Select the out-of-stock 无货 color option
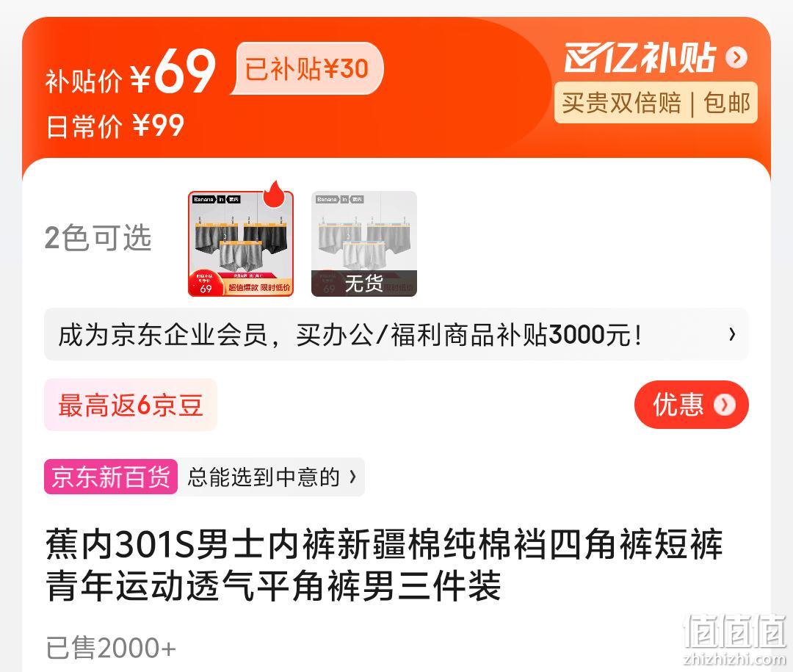Image resolution: width=793 pixels, height=672 pixels. pos(364,244)
